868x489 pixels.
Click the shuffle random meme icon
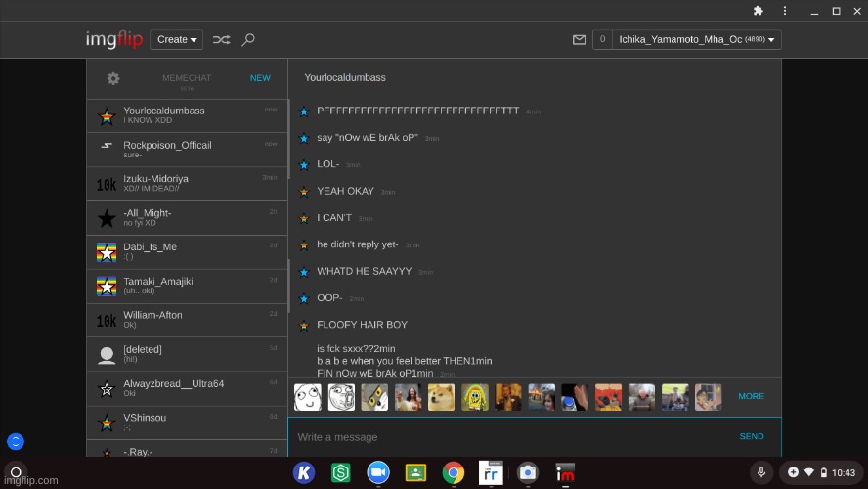222,39
